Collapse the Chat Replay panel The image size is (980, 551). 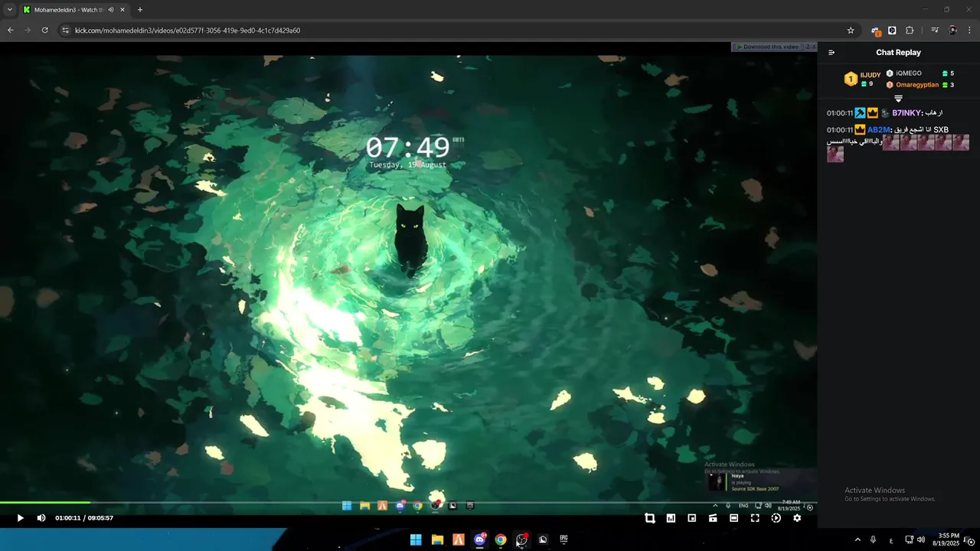pos(831,53)
